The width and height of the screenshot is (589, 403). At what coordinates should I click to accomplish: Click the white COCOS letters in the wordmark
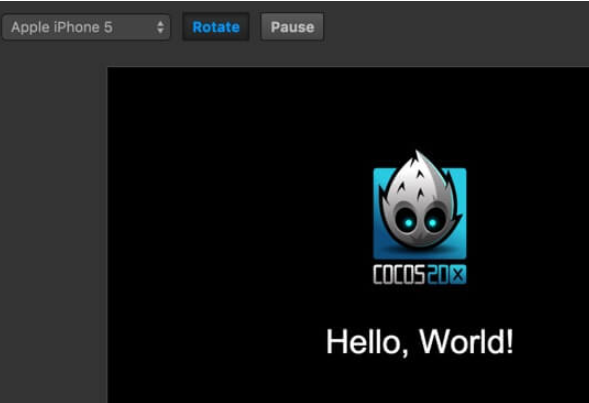click(399, 275)
